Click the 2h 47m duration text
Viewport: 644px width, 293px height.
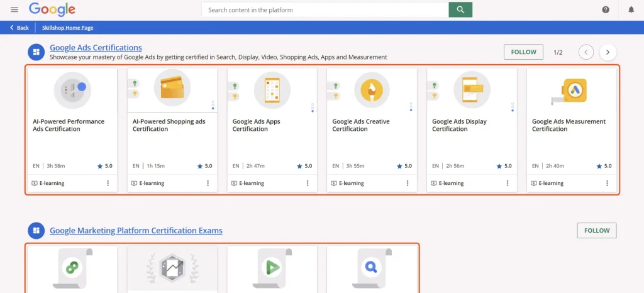[255, 166]
